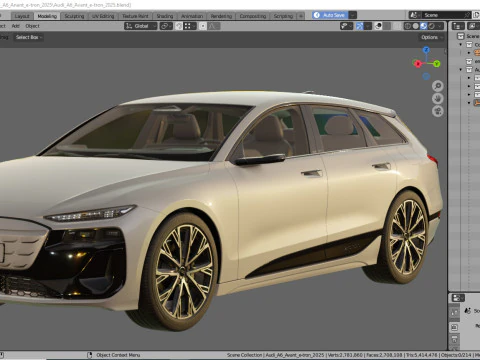Viewport: 480px width, 360px height.
Task: Switch to solid viewport shading
Action: tap(415, 26)
